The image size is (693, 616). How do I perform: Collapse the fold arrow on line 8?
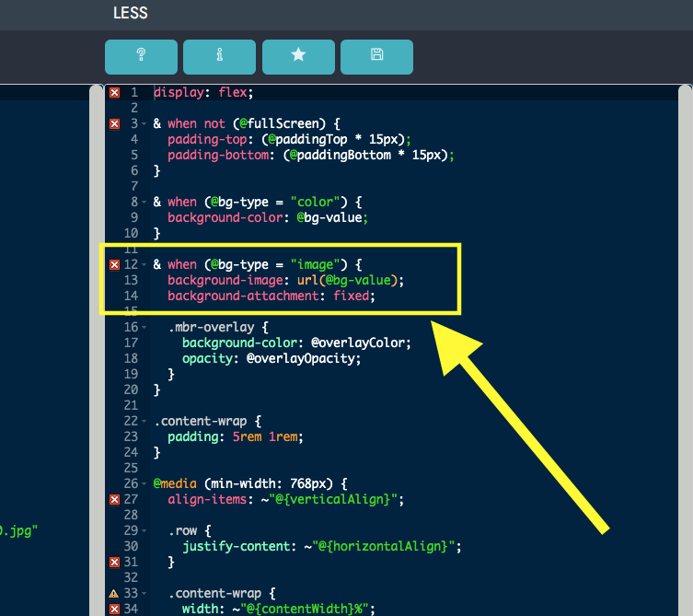tap(144, 203)
